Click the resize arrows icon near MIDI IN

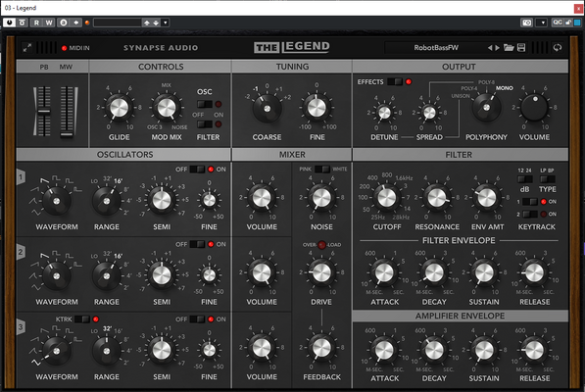(27, 48)
